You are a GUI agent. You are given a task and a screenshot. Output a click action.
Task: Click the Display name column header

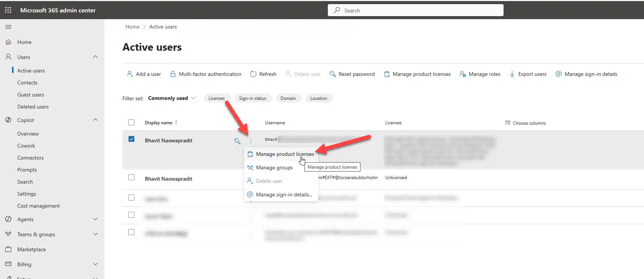coord(159,123)
